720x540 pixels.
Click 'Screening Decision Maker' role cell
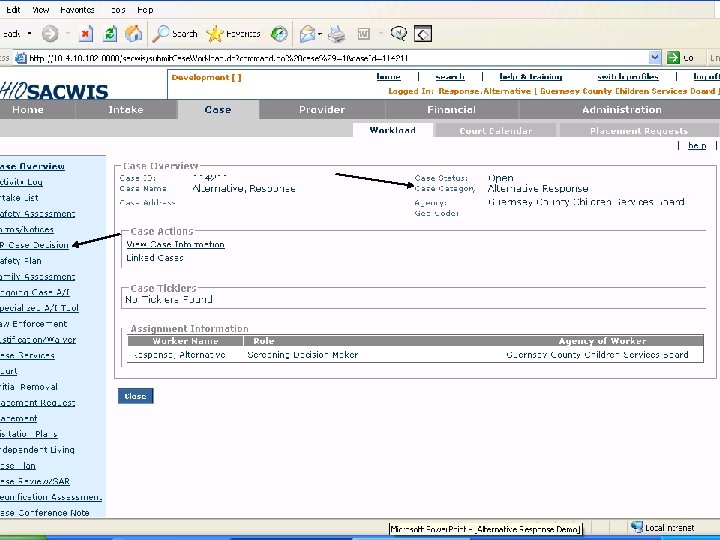303,354
